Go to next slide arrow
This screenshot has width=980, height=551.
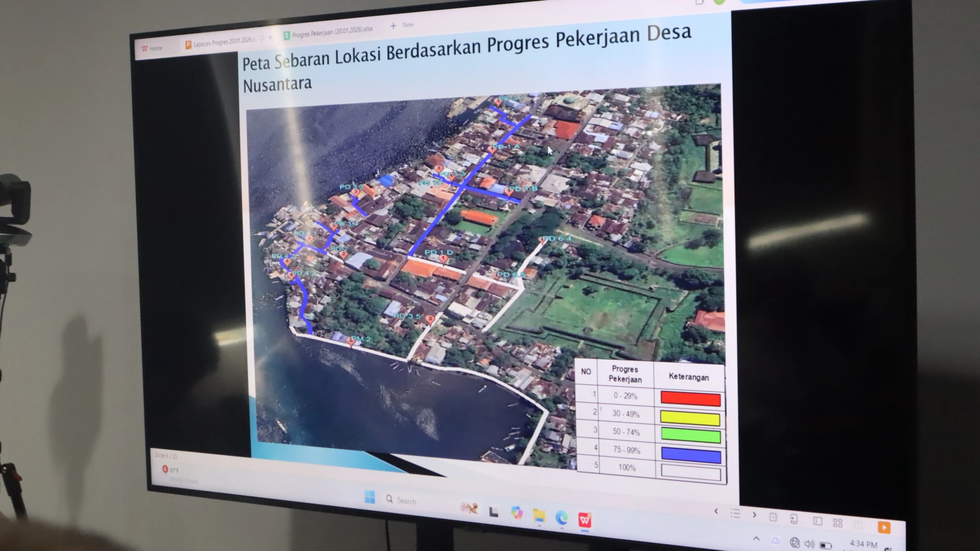point(755,515)
